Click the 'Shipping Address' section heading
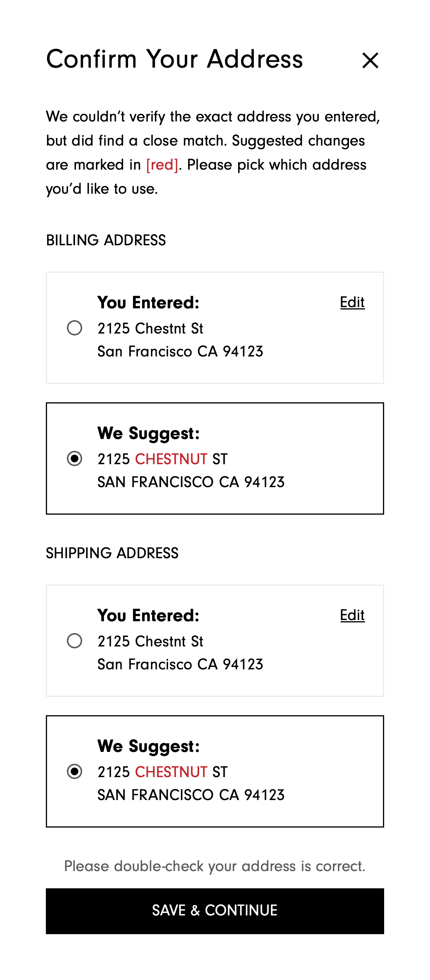 pos(112,553)
